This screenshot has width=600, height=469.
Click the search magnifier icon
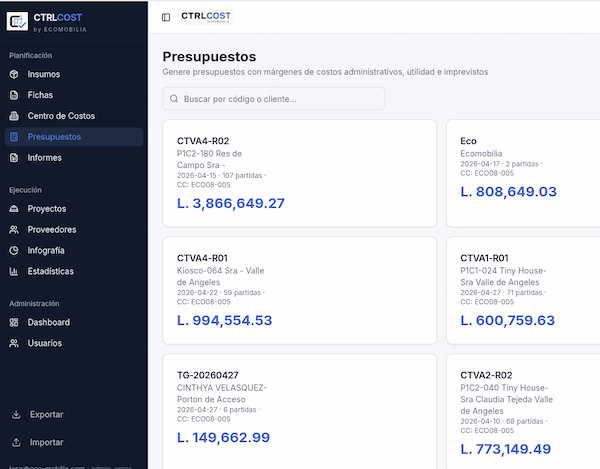[174, 99]
